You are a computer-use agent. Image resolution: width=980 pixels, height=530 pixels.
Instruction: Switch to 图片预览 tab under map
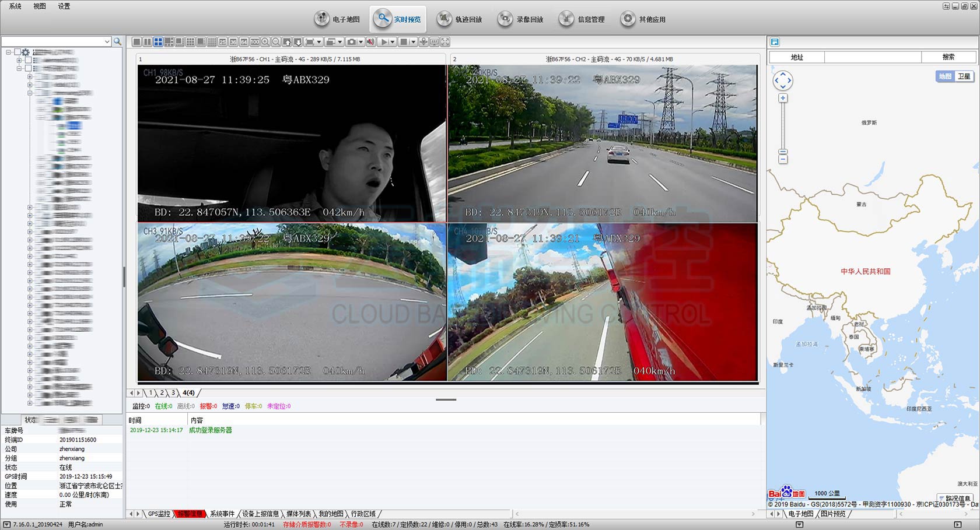point(832,514)
